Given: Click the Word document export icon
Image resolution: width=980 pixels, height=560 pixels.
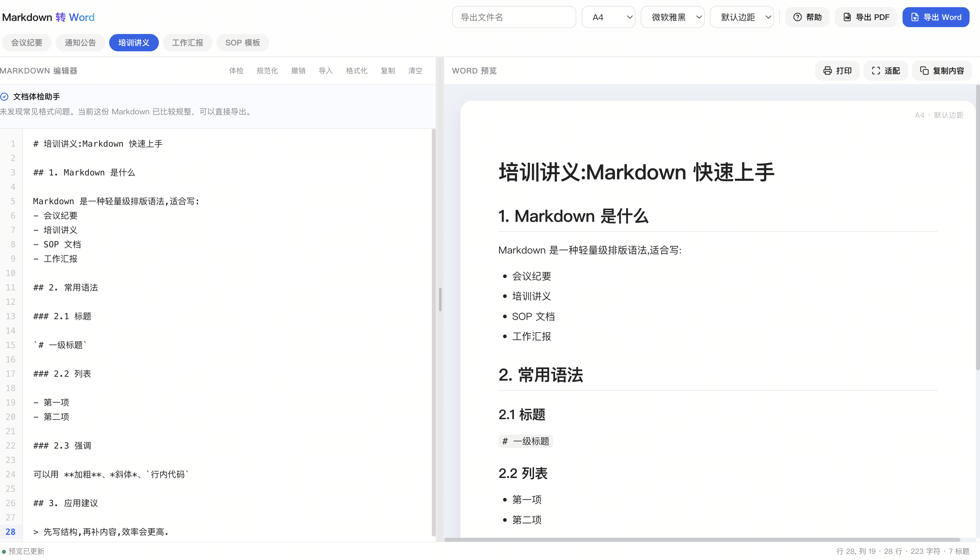Looking at the screenshot, I should pyautogui.click(x=915, y=17).
